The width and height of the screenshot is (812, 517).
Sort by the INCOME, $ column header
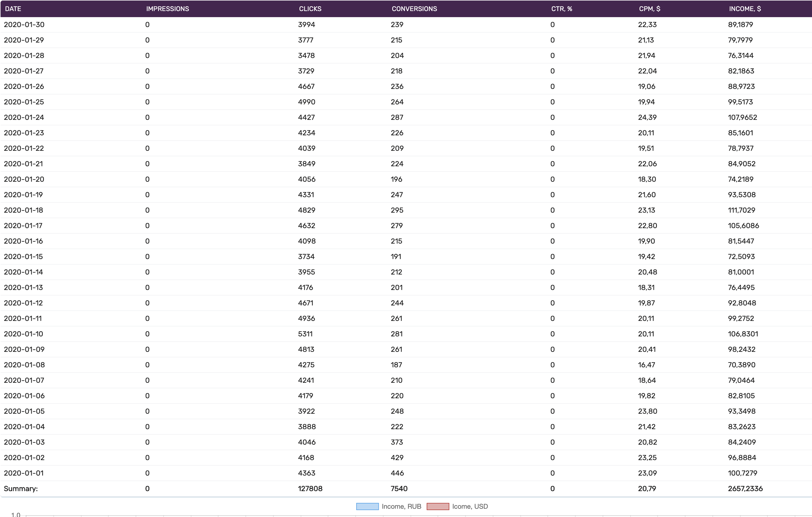click(745, 9)
